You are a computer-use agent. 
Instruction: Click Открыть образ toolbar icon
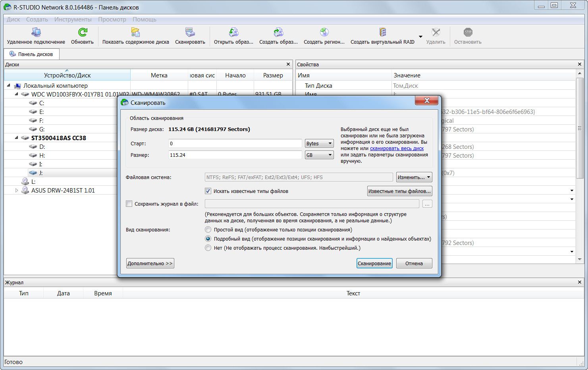(x=233, y=32)
